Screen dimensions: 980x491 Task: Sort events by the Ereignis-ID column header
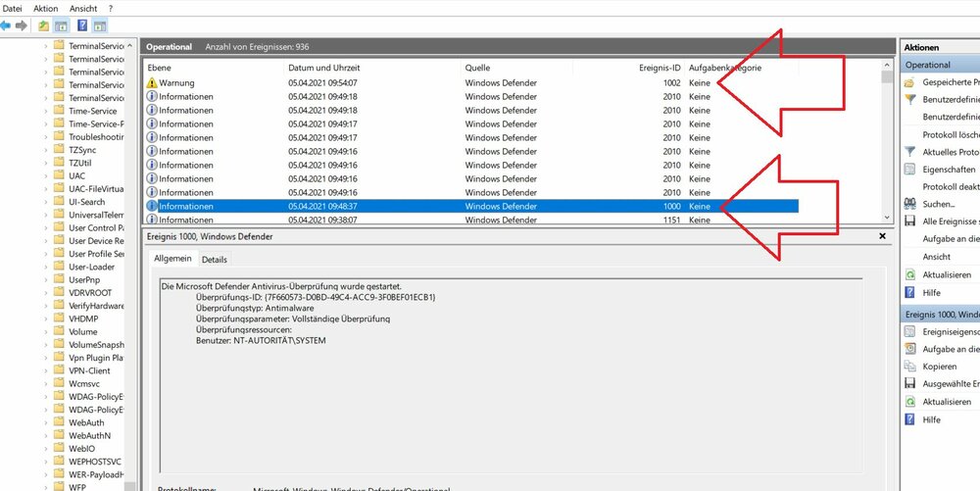click(x=659, y=68)
